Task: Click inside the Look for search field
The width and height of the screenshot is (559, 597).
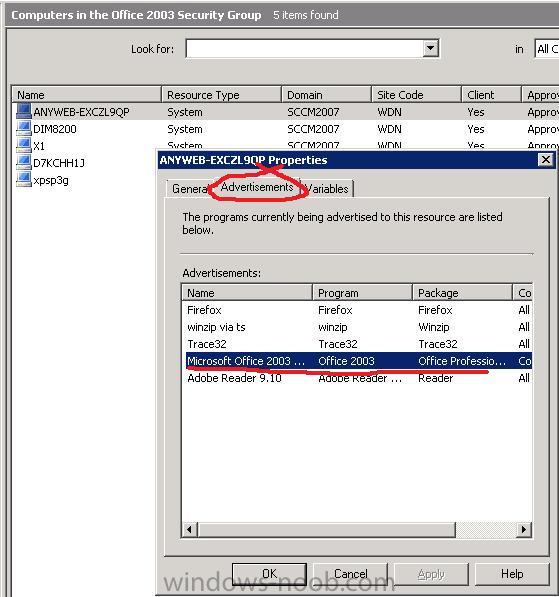Action: click(x=305, y=48)
